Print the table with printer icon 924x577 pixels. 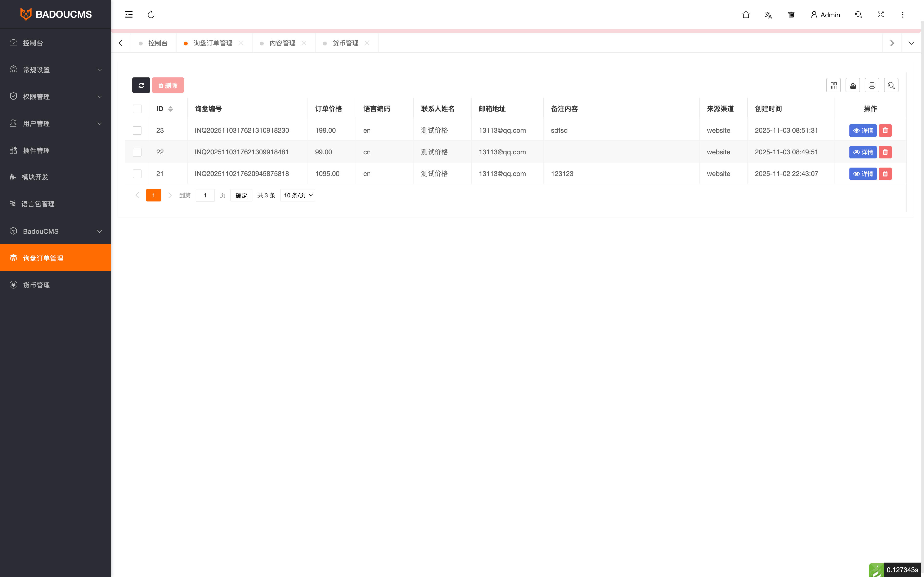872,86
